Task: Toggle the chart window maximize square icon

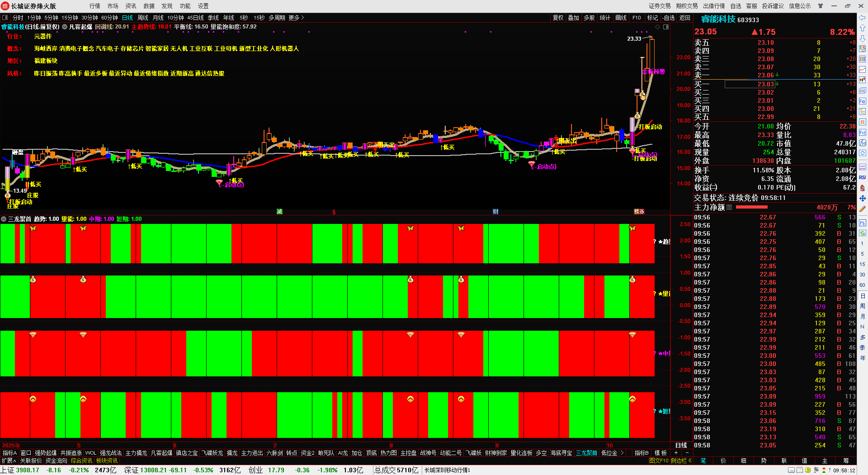Action: point(666,27)
